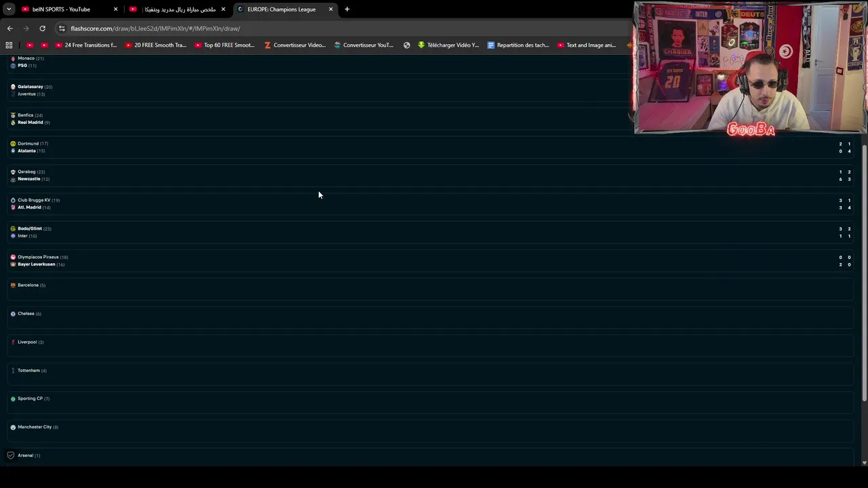Go back to the previous page
Screen dimensions: 868x488
[9, 28]
